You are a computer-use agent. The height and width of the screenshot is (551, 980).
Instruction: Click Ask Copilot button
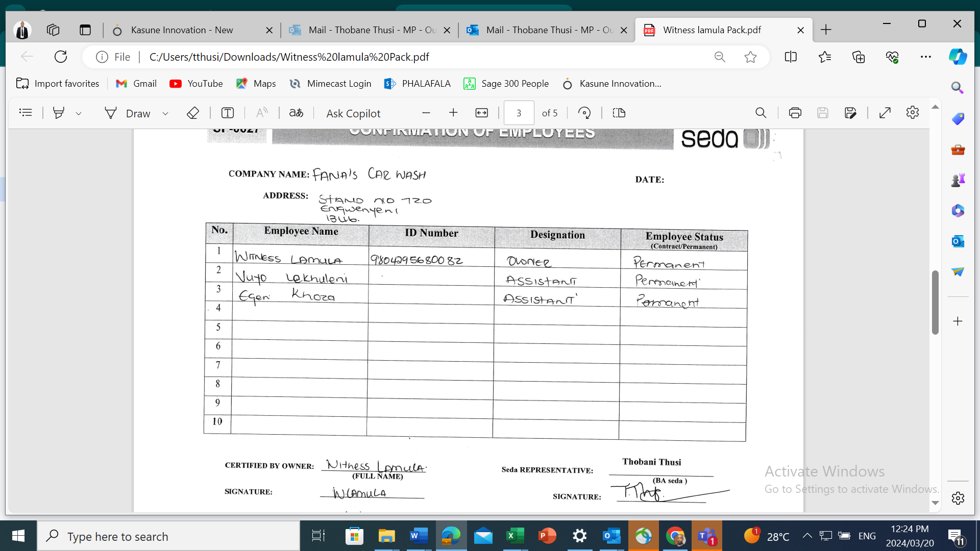(353, 113)
